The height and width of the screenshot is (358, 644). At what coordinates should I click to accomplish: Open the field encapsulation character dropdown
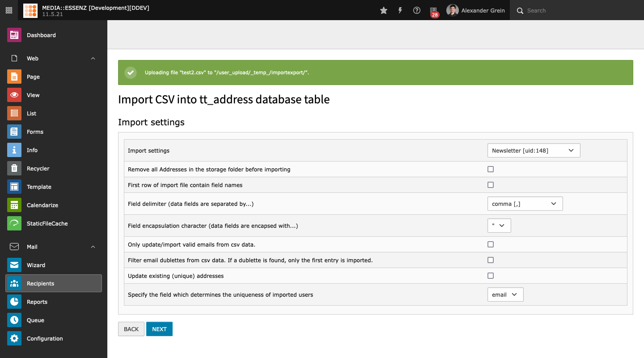coord(499,226)
